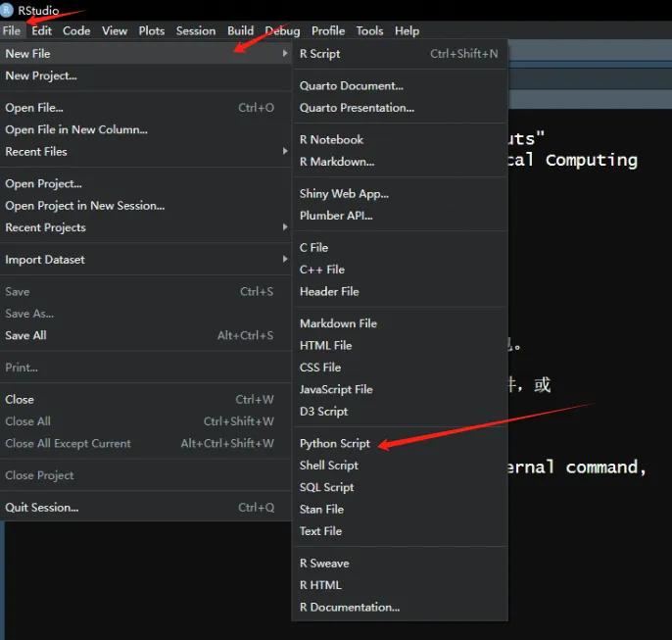This screenshot has width=672, height=640.
Task: Create a new C++ File
Action: point(400,270)
